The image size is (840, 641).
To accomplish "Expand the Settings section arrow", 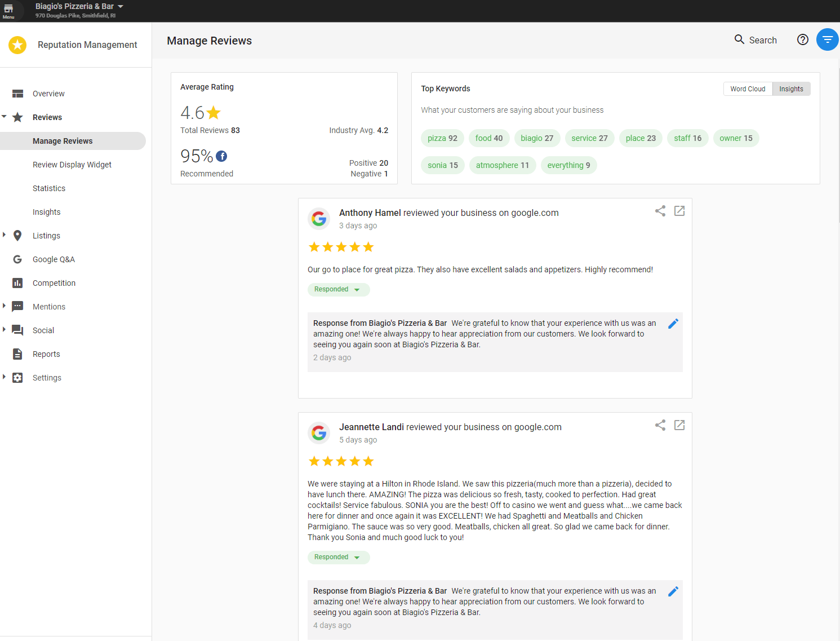I will (4, 377).
